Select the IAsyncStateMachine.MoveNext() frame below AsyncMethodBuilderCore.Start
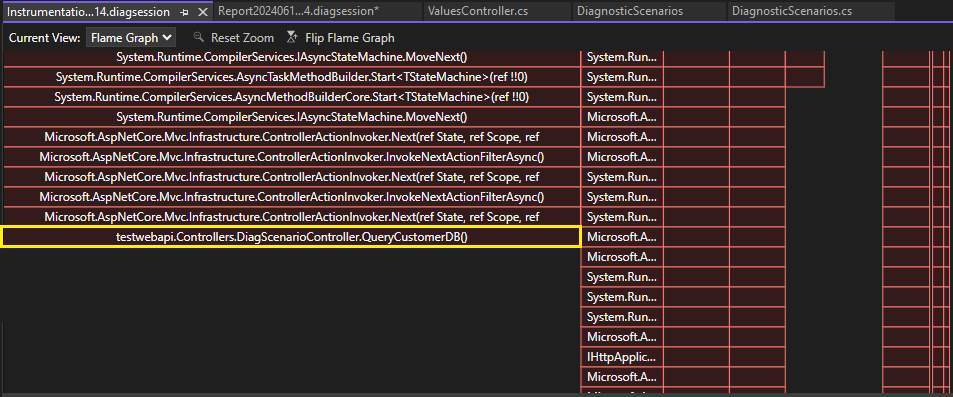 point(292,117)
